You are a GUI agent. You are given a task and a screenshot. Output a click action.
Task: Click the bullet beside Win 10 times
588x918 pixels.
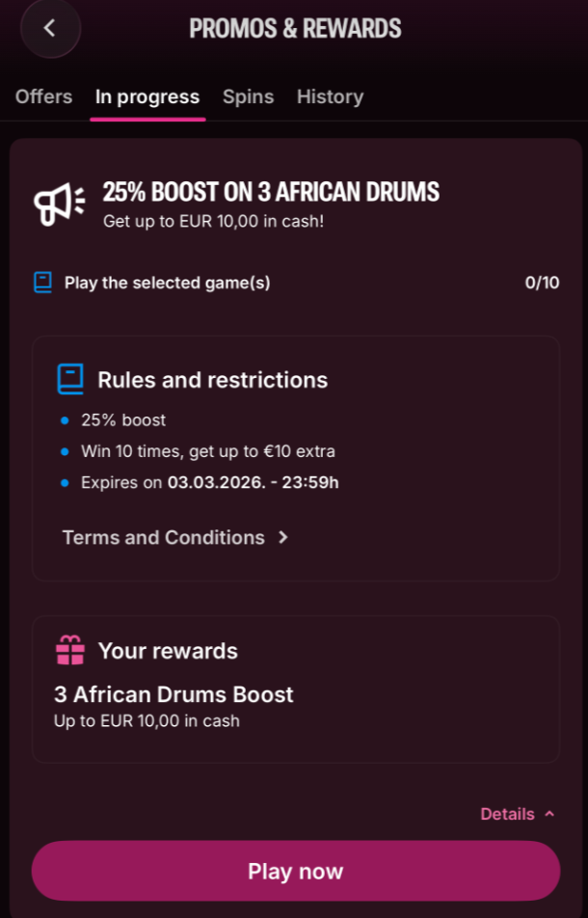click(65, 451)
